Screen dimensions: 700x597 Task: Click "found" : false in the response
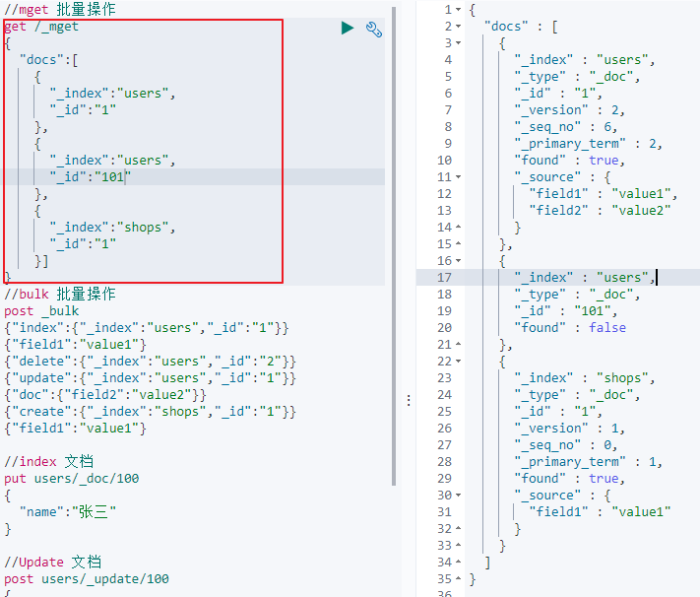tap(570, 328)
